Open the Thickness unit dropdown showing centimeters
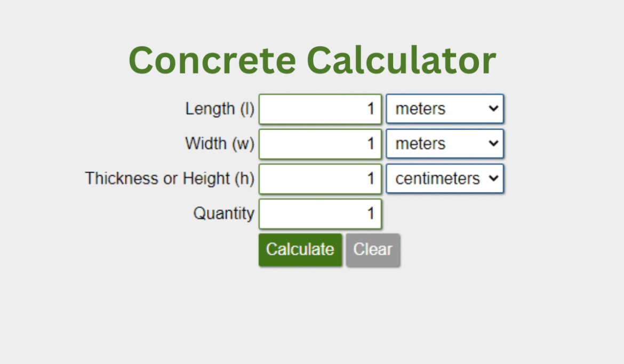Viewport: 624px width, 364px height. [445, 179]
